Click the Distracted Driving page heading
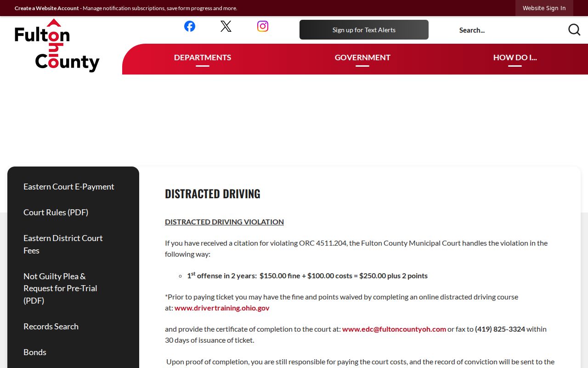Viewport: 588px width, 368px height. 213,194
